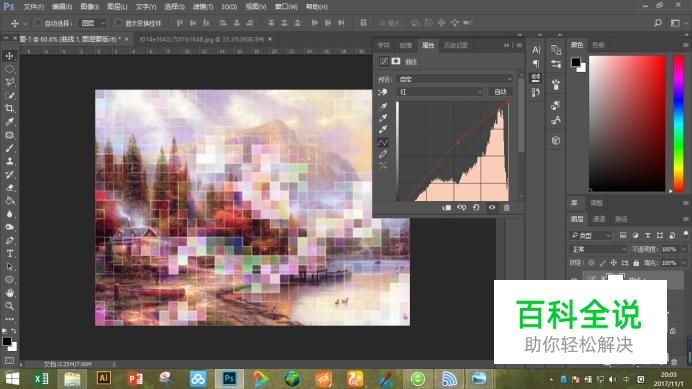Click the Auto button in Curves
The image size is (692, 389).
click(500, 92)
